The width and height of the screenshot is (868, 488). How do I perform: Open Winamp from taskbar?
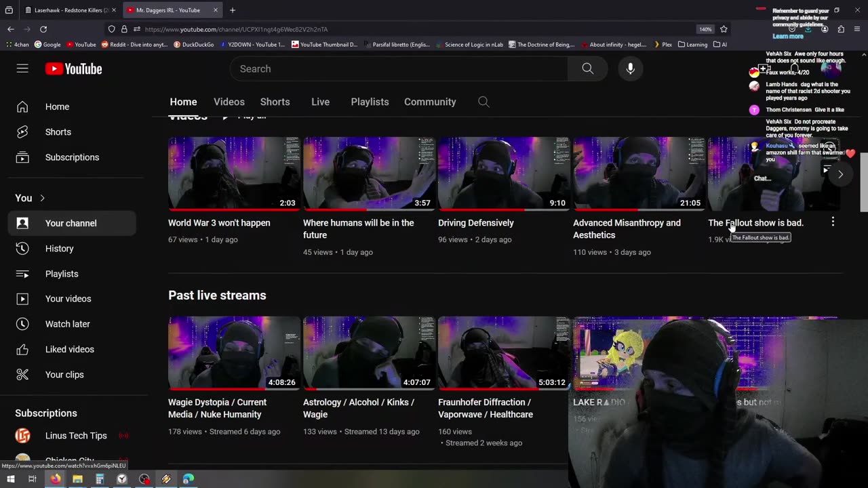click(x=166, y=479)
